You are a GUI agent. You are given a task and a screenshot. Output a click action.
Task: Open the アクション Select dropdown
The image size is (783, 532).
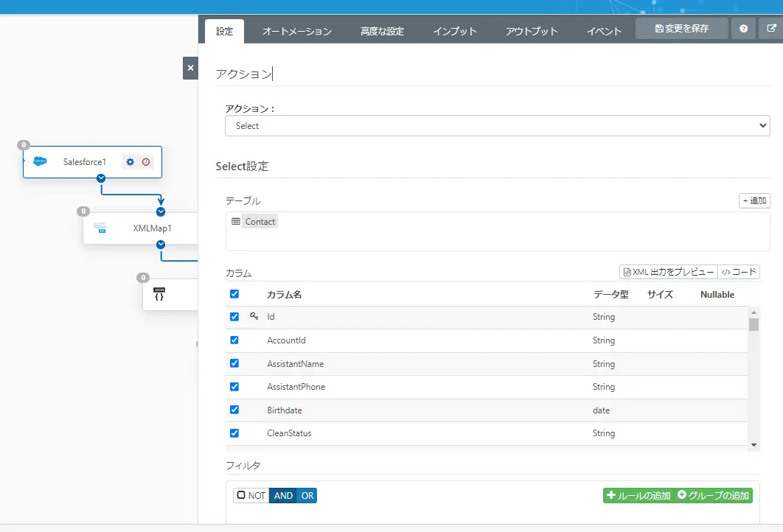498,126
